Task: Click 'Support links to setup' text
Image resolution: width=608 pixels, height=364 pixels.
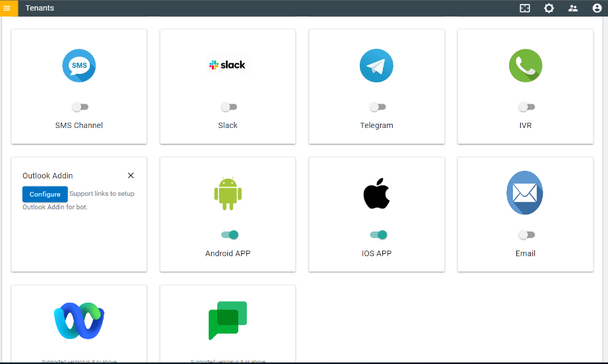Action: pyautogui.click(x=102, y=194)
